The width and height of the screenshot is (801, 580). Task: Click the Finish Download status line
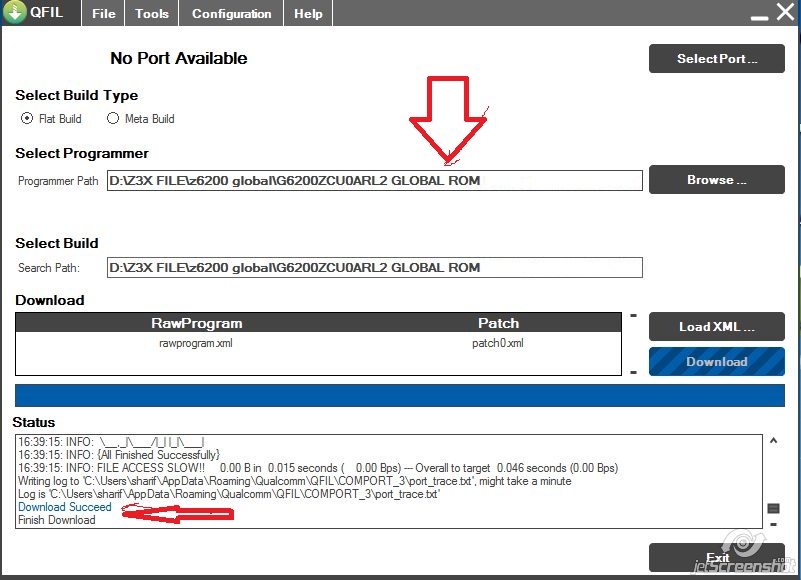point(57,520)
